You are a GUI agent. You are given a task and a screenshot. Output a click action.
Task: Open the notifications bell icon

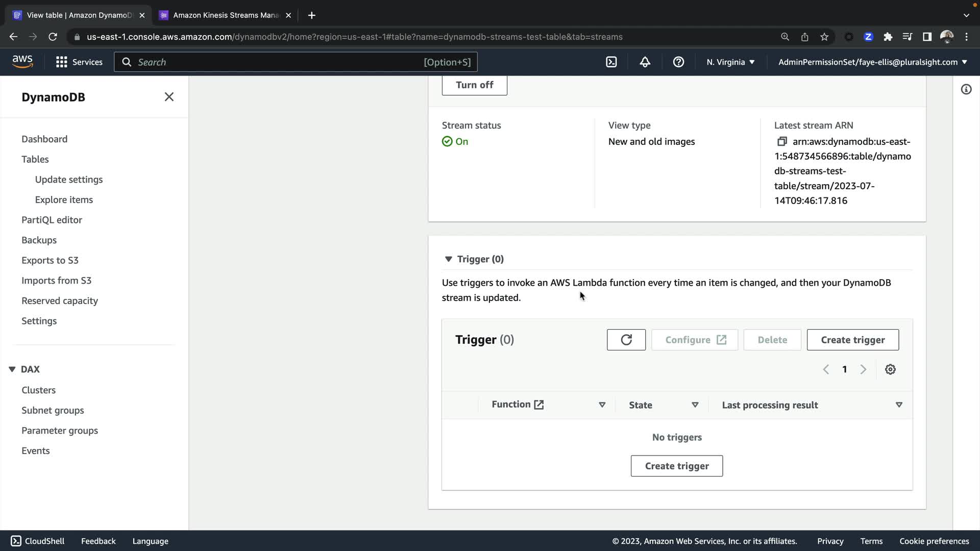645,62
